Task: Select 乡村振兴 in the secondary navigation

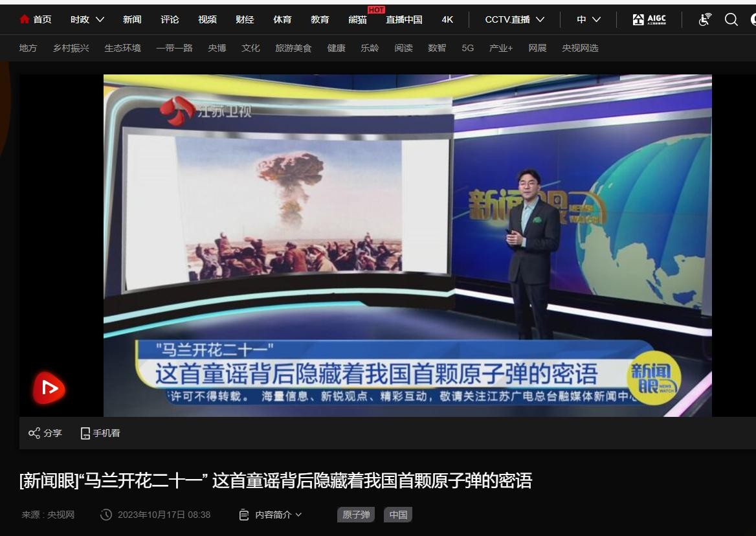Action: point(71,48)
